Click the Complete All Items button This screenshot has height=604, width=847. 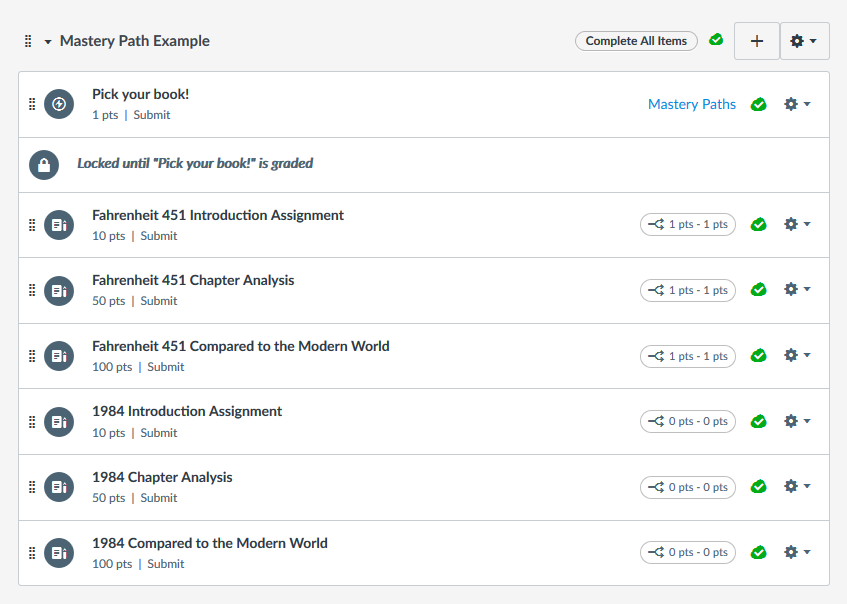pos(636,40)
